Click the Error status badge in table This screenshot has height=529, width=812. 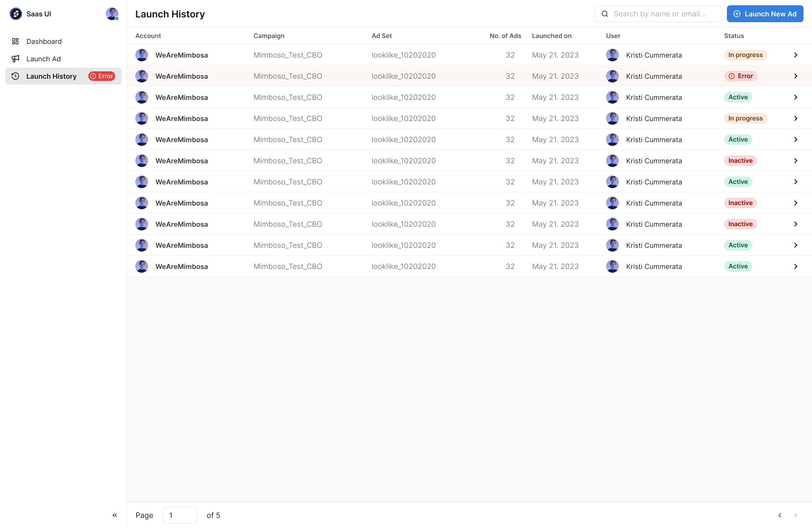[x=741, y=76]
